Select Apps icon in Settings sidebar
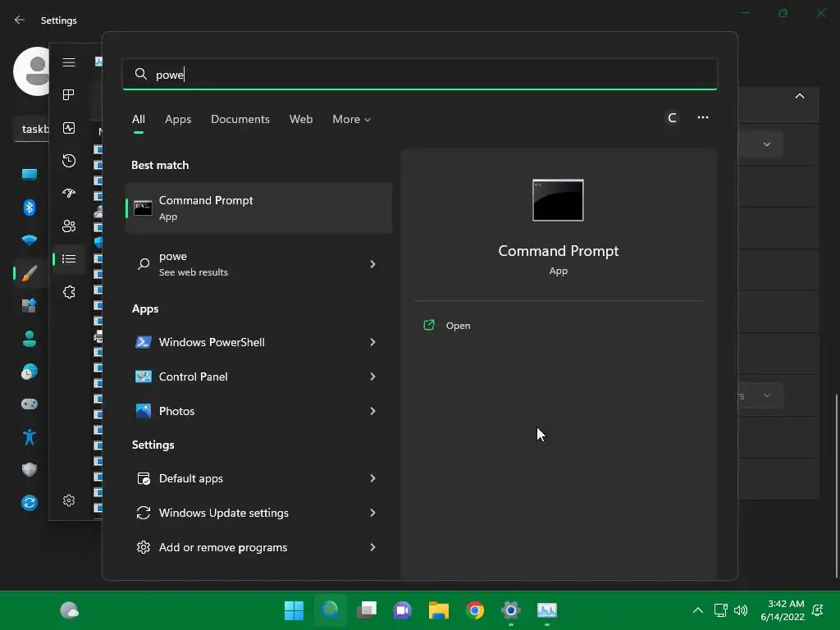The width and height of the screenshot is (840, 630). (30, 305)
